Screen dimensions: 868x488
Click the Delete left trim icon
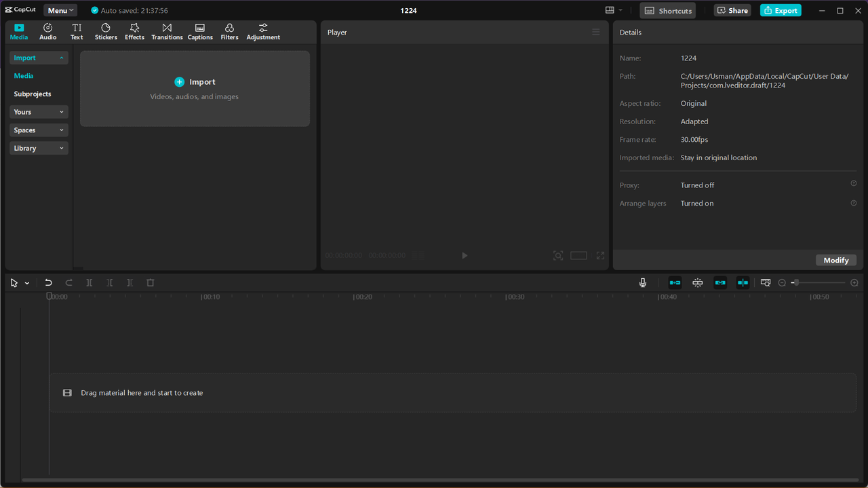[x=109, y=283]
